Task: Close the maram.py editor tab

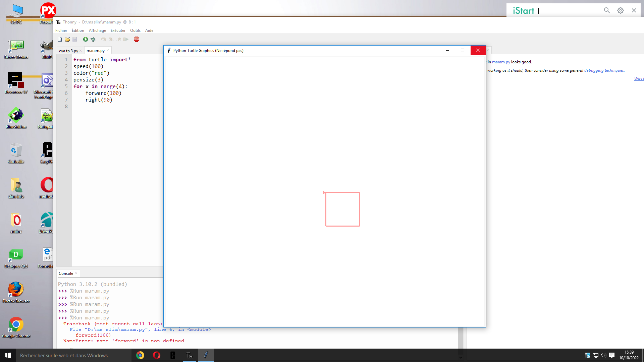Action: (x=108, y=51)
